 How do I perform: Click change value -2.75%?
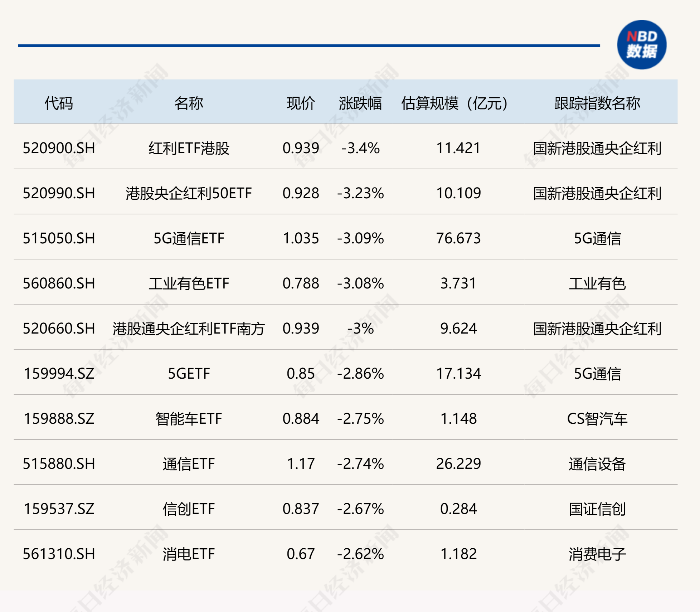(x=360, y=419)
